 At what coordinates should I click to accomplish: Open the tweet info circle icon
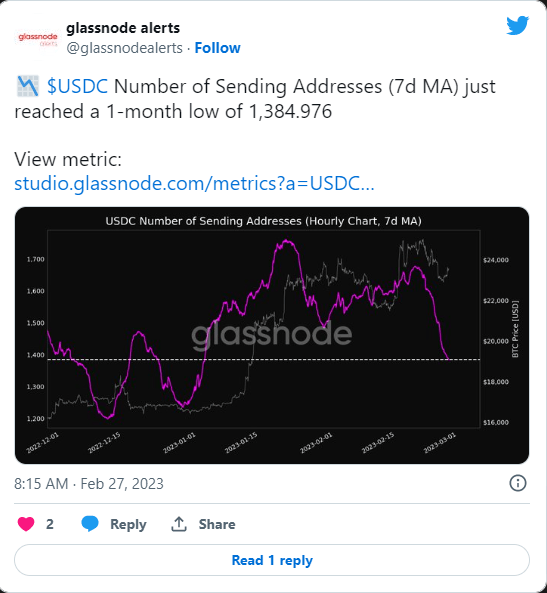517,483
